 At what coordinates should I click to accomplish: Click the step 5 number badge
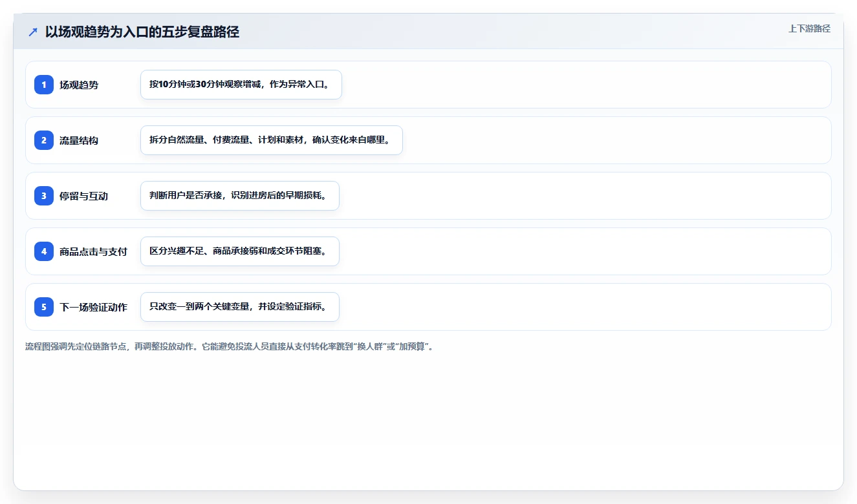[x=44, y=307]
